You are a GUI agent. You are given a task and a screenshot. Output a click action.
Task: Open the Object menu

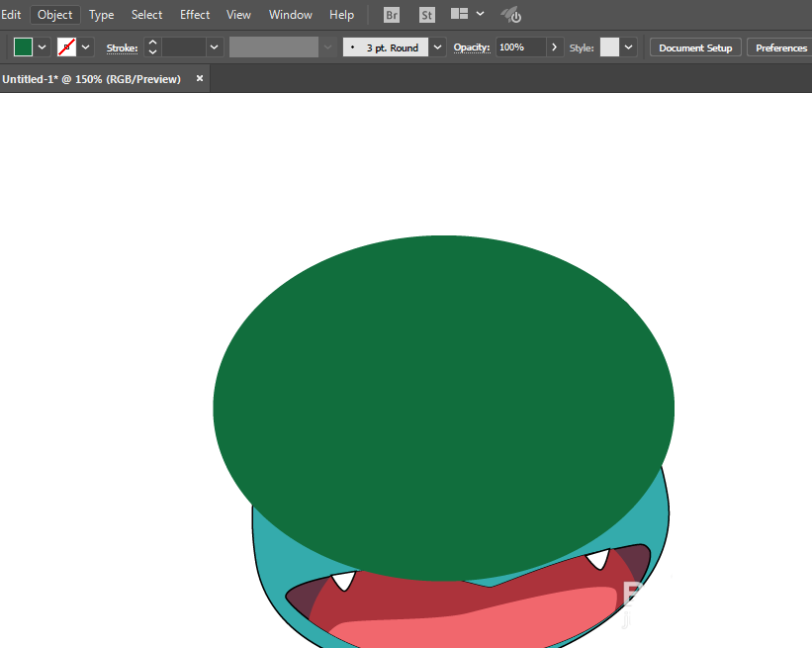coord(54,15)
